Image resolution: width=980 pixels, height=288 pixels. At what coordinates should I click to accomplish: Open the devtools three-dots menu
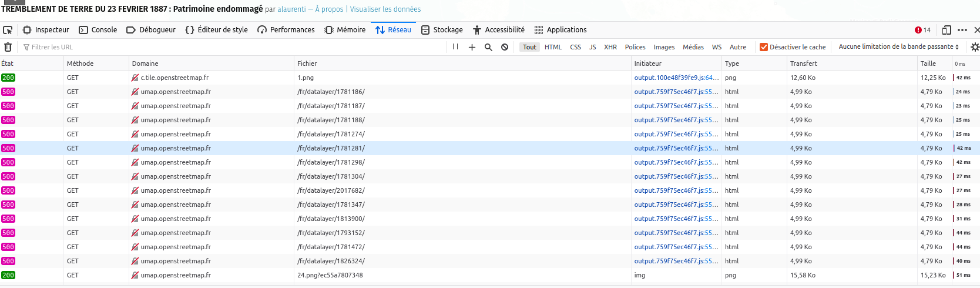point(962,30)
